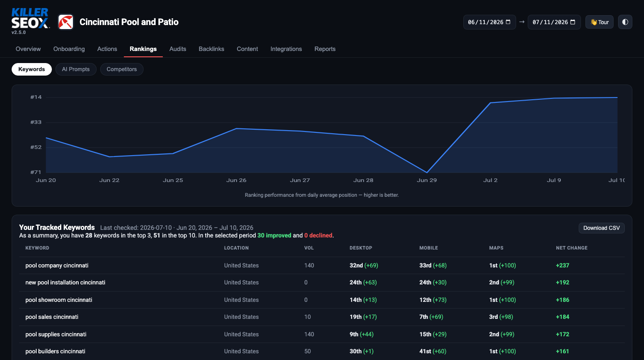Click the end date field 07/11/2026
The image size is (644, 360).
(554, 22)
